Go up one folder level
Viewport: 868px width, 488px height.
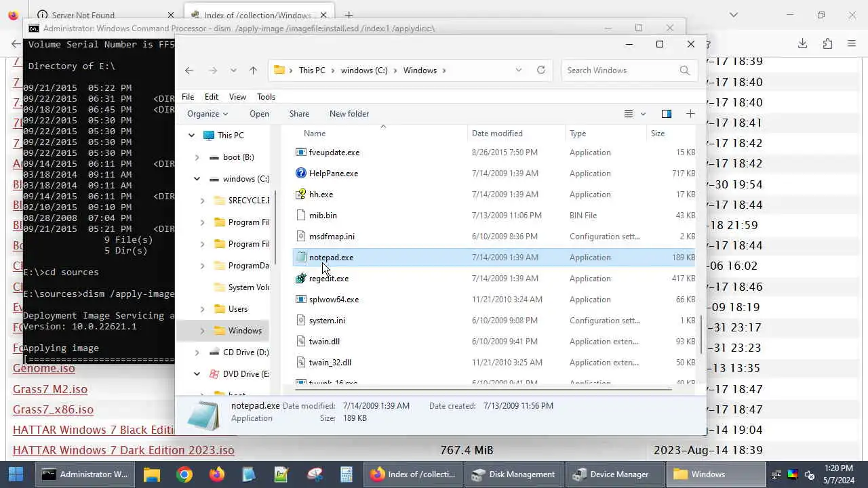click(253, 70)
